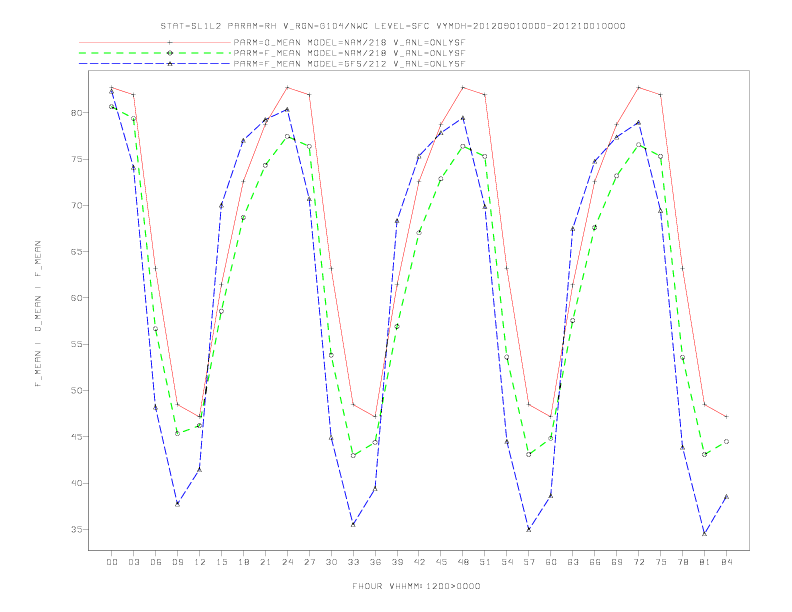This screenshot has width=792, height=612.
Task: Click the x-axis tick label 15
Action: tap(221, 562)
